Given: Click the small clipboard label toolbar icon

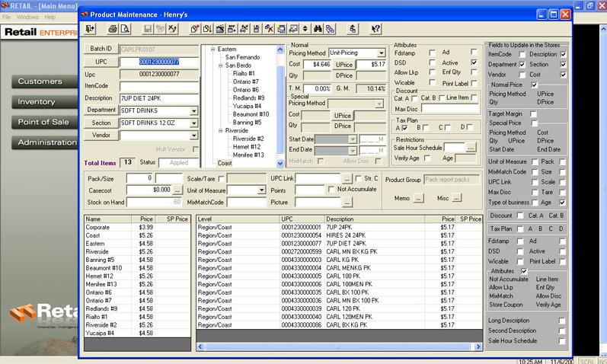Looking at the screenshot, I should coord(256,29).
